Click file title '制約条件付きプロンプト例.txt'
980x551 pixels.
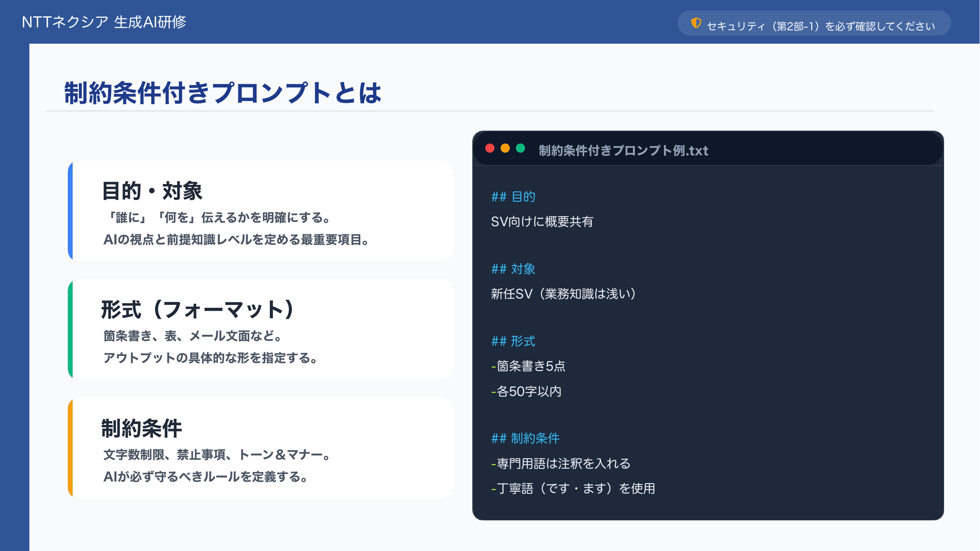tap(623, 151)
